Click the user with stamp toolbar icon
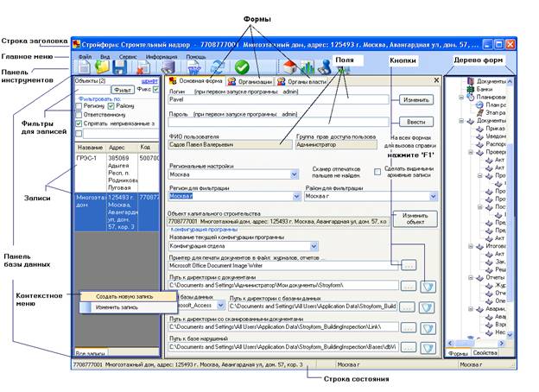Viewport: 539px width, 392px height. (x=324, y=67)
